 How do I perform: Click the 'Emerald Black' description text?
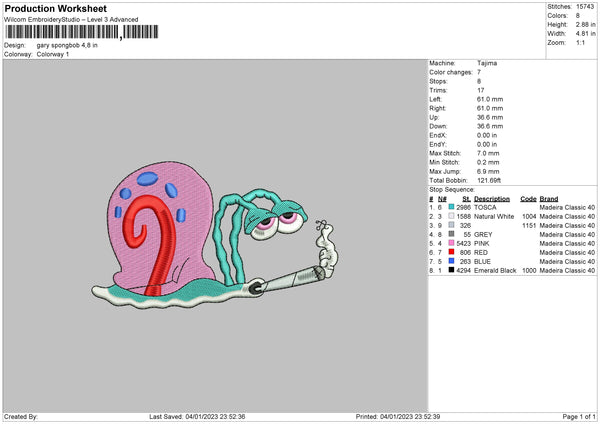coord(495,271)
